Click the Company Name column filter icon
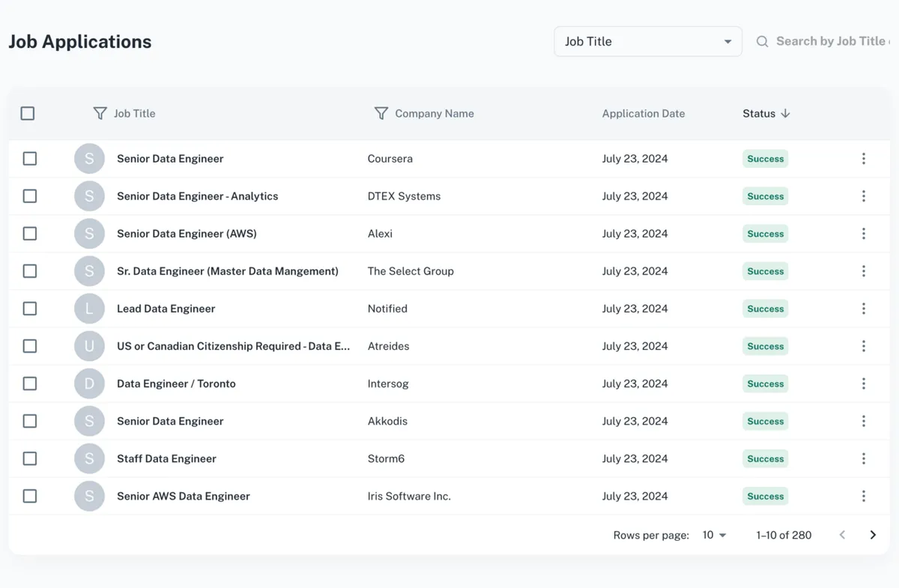 (x=381, y=113)
